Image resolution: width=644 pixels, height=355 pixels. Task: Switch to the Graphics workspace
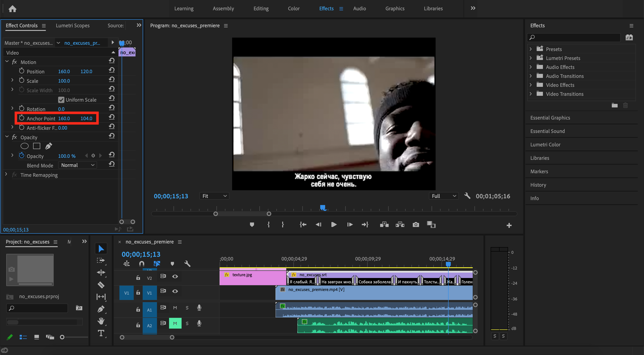[395, 9]
